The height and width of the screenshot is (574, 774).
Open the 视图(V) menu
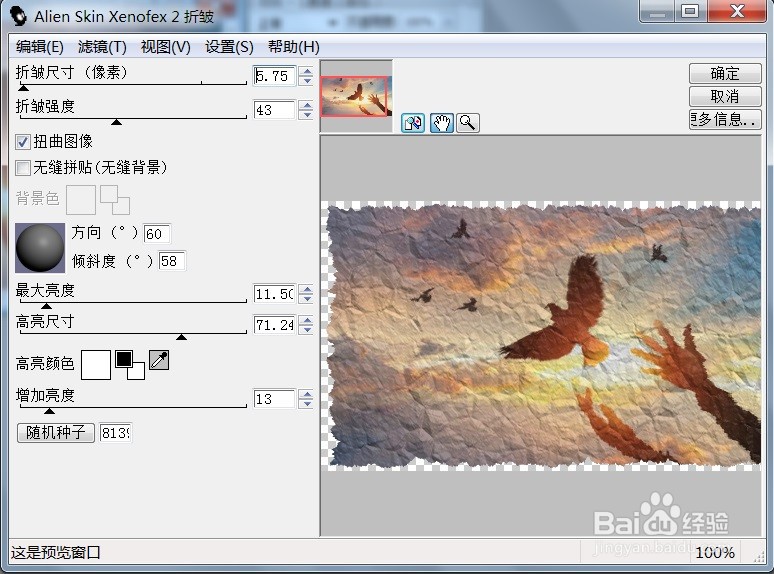tap(165, 47)
